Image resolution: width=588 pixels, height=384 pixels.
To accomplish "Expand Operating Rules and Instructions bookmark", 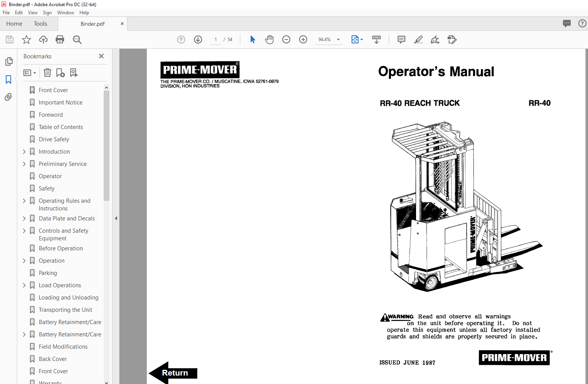I will pyautogui.click(x=24, y=201).
